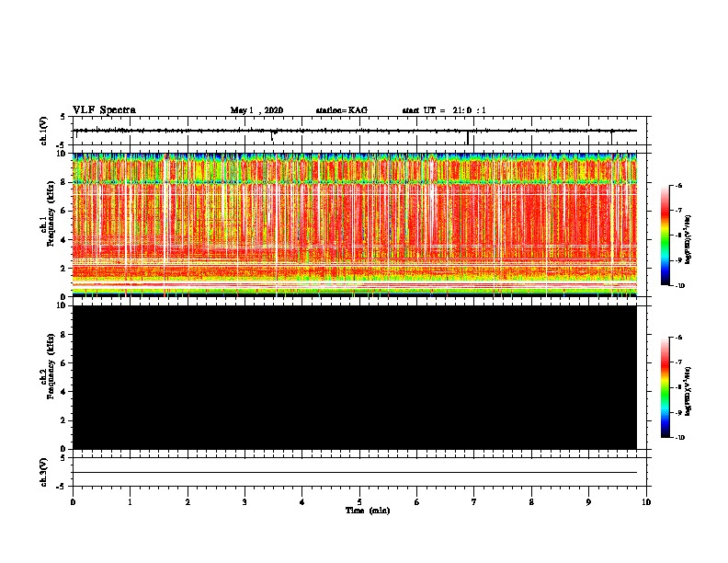728x563 pixels.
Task: Click the ch.2 color scale bar
Action: [x=665, y=387]
